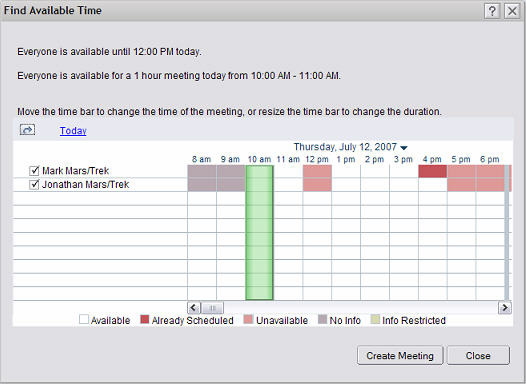Click the 'Everyone is available until 12:00 PM' message
The width and height of the screenshot is (526, 384).
point(109,52)
